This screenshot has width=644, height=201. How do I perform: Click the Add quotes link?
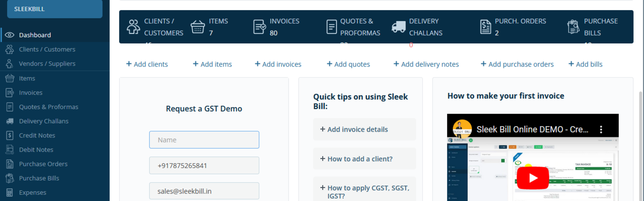pos(348,64)
